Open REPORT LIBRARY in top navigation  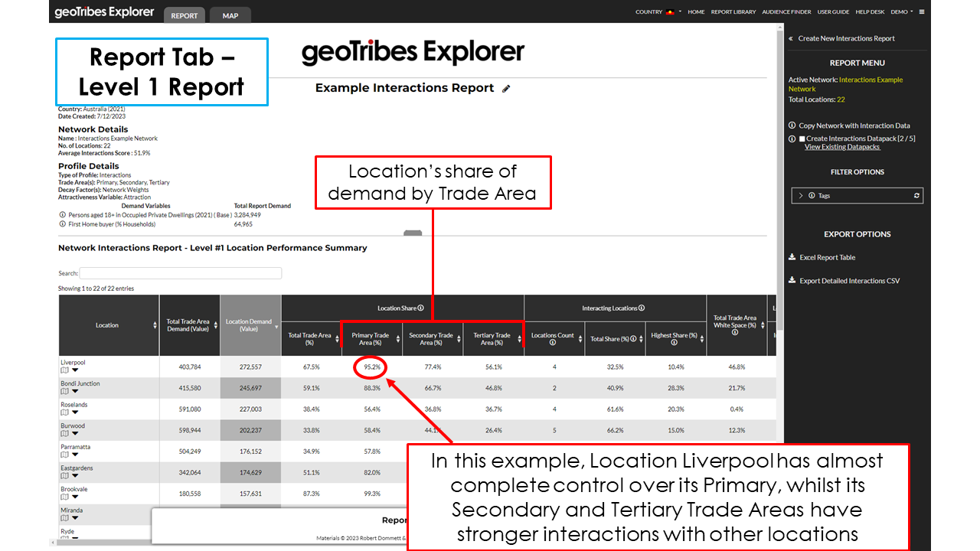[733, 12]
